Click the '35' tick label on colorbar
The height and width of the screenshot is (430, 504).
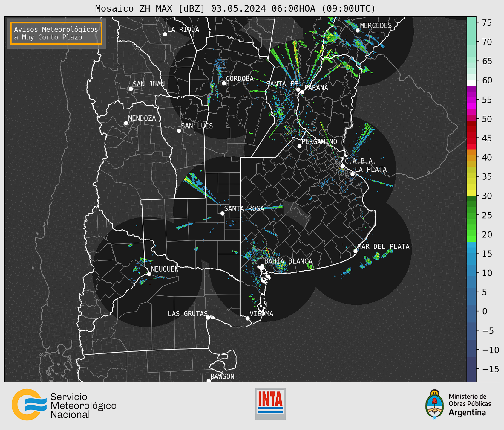pos(487,177)
